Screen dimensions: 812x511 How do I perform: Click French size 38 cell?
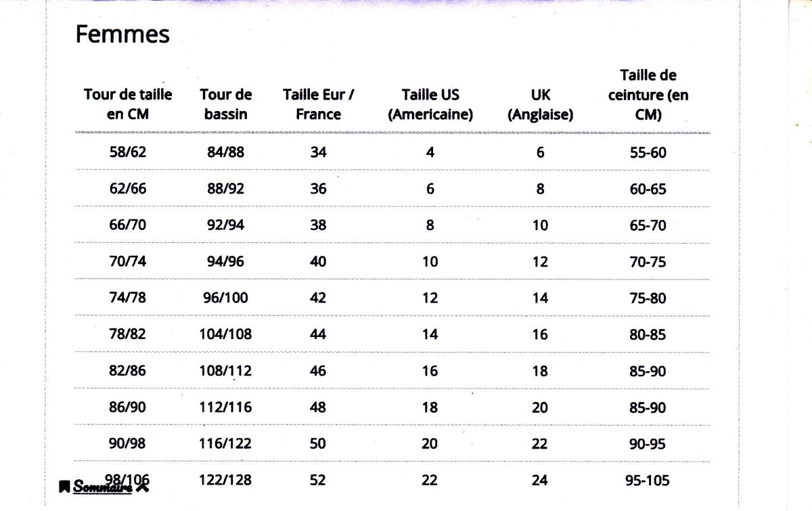coord(318,225)
